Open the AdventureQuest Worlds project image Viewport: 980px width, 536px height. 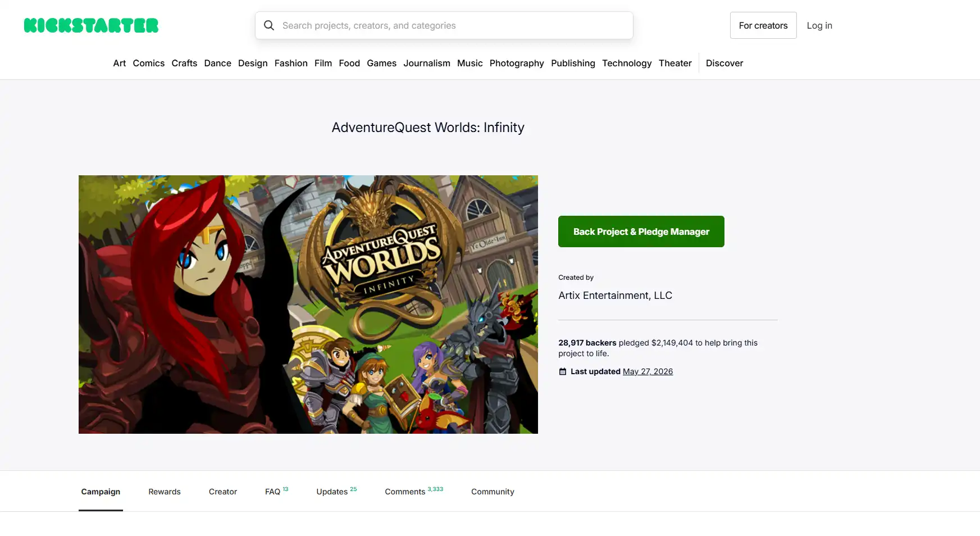pyautogui.click(x=308, y=305)
